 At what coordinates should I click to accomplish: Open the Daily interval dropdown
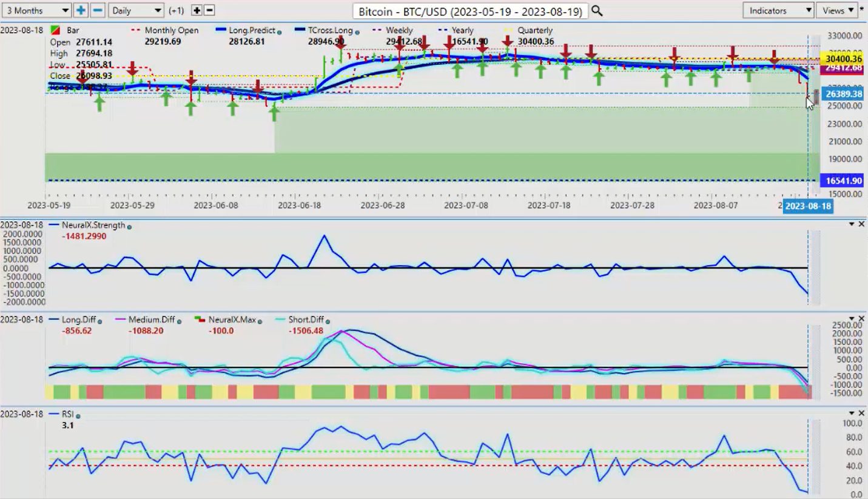click(x=136, y=10)
